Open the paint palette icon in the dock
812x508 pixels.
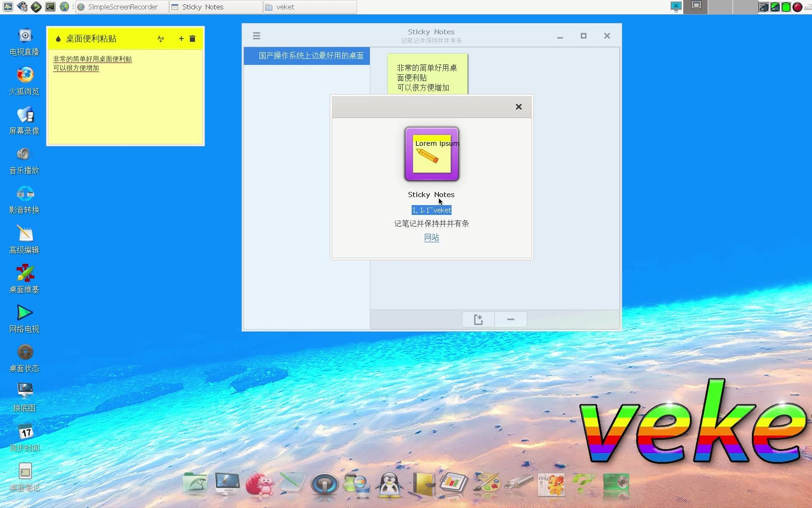point(486,483)
